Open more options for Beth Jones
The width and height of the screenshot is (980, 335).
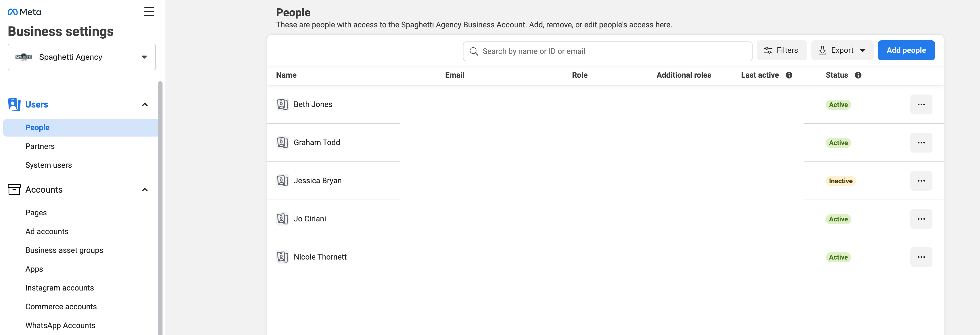point(921,104)
